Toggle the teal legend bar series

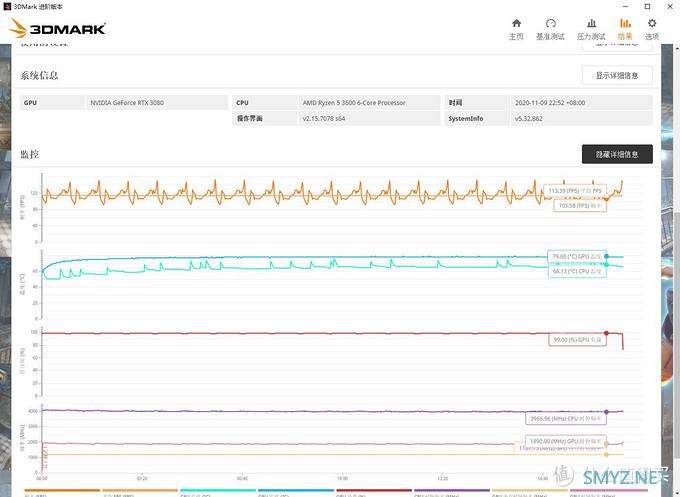pyautogui.click(x=218, y=490)
